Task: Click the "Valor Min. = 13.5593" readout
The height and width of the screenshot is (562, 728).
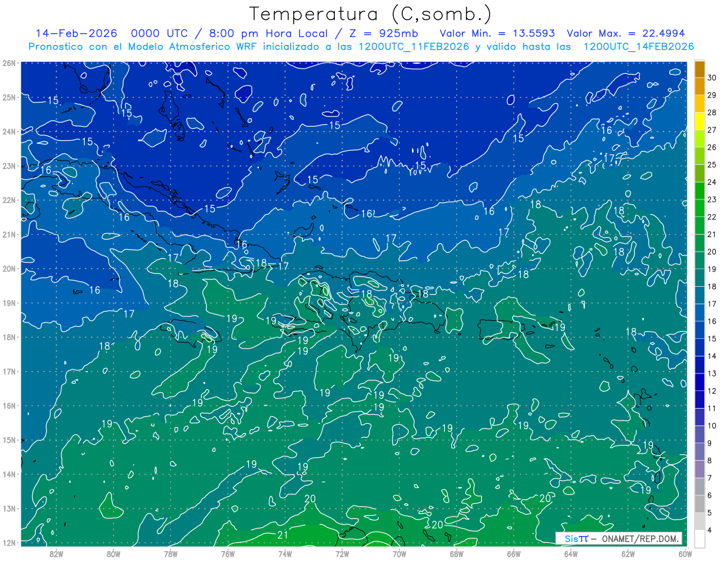Action: (x=497, y=34)
